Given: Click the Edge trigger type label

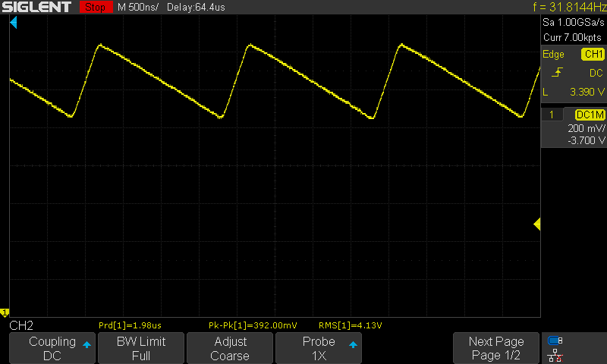Looking at the screenshot, I should [x=553, y=54].
